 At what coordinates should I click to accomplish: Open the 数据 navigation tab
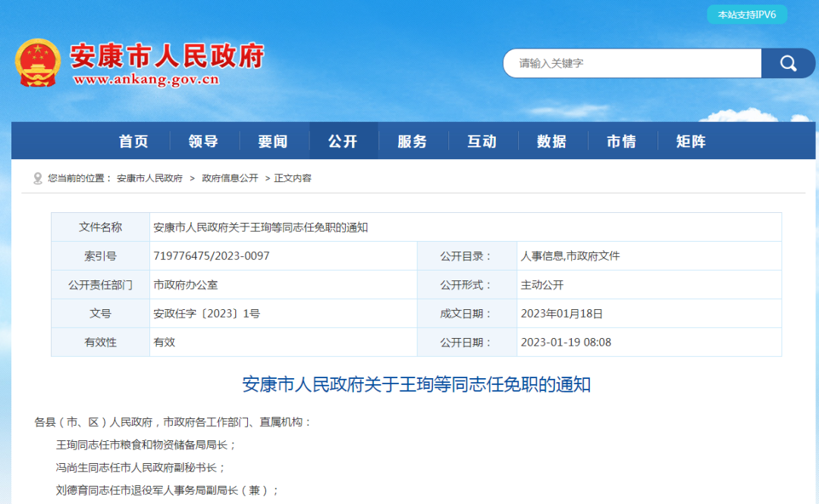552,142
